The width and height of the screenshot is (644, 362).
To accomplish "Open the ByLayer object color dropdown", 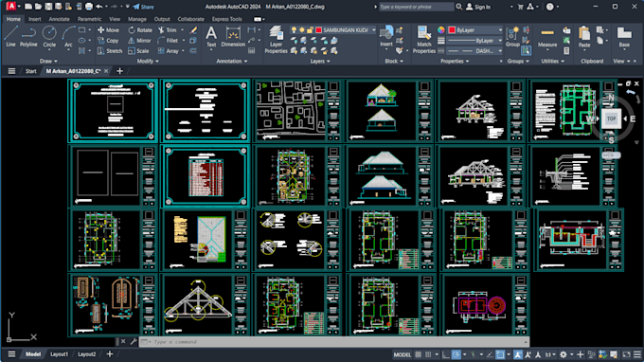I will pyautogui.click(x=500, y=30).
